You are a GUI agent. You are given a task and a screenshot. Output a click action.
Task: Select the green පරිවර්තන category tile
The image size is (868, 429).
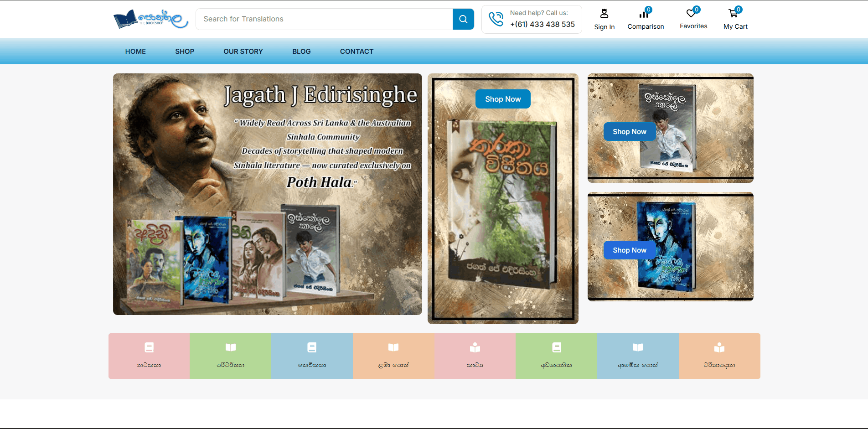pos(231,356)
